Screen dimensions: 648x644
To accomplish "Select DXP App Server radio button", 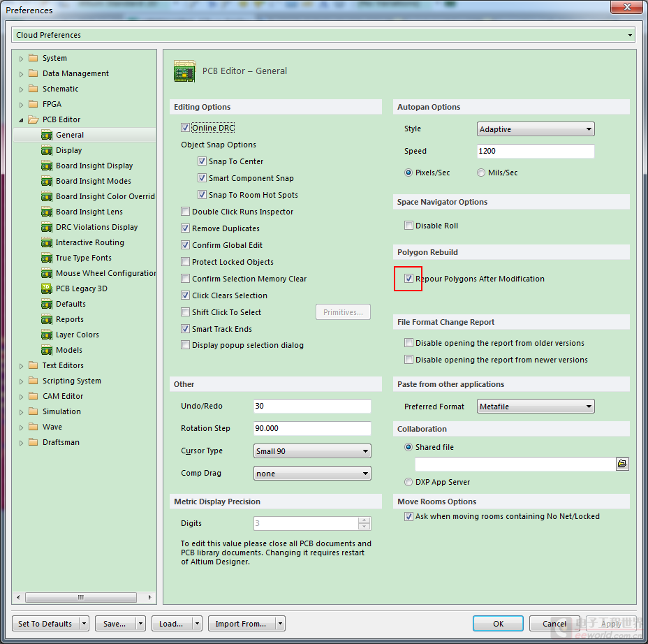I will (x=408, y=482).
